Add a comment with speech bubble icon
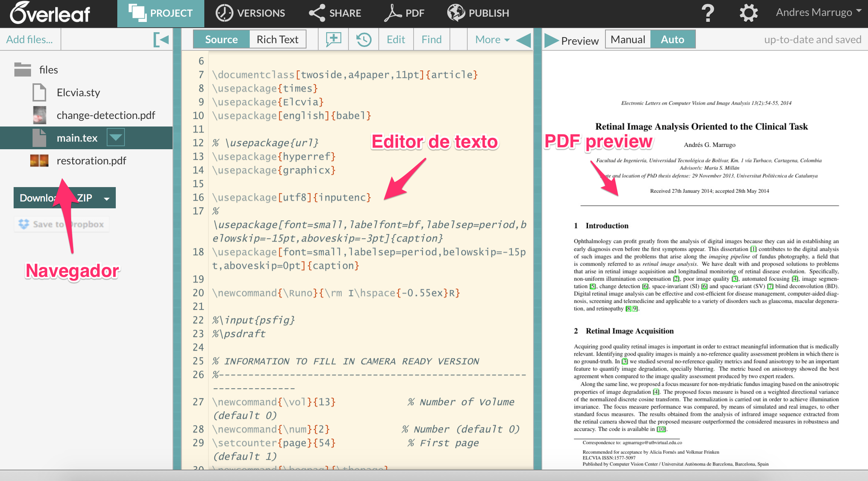The width and height of the screenshot is (868, 481). 333,39
